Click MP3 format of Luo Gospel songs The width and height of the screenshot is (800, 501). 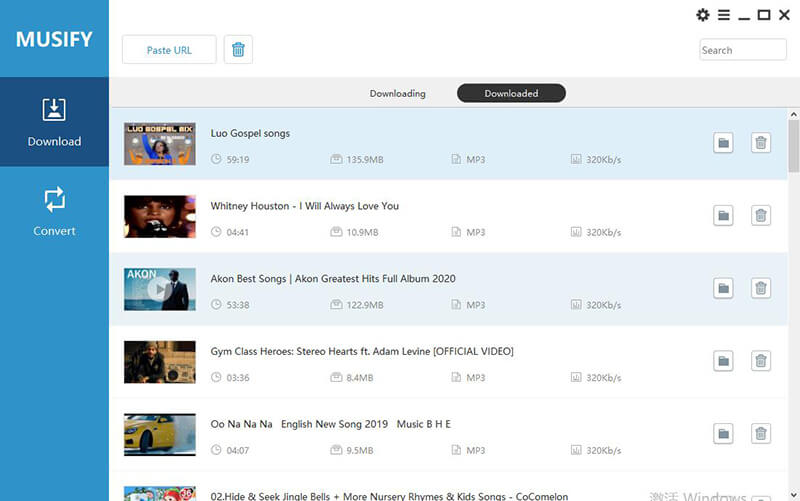pyautogui.click(x=476, y=160)
